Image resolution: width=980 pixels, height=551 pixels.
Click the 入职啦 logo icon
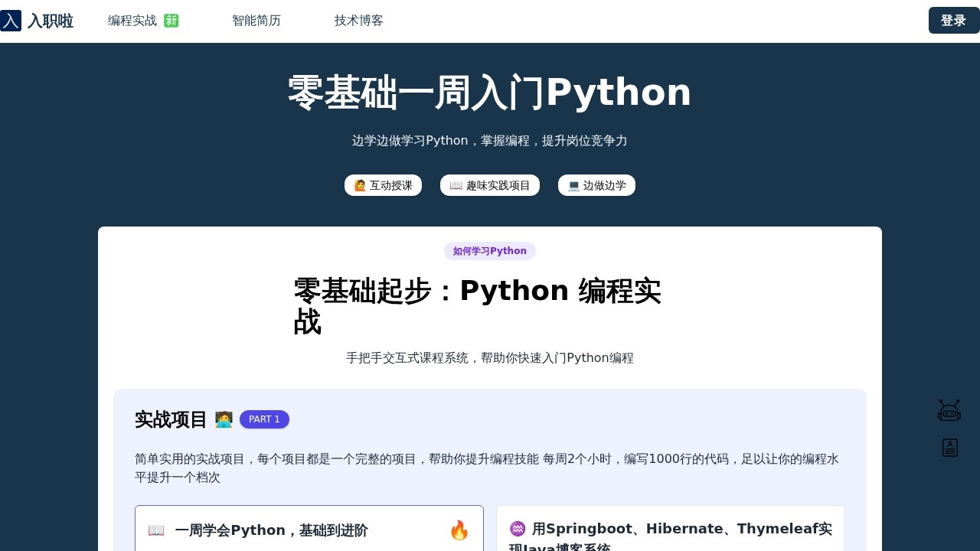point(11,21)
